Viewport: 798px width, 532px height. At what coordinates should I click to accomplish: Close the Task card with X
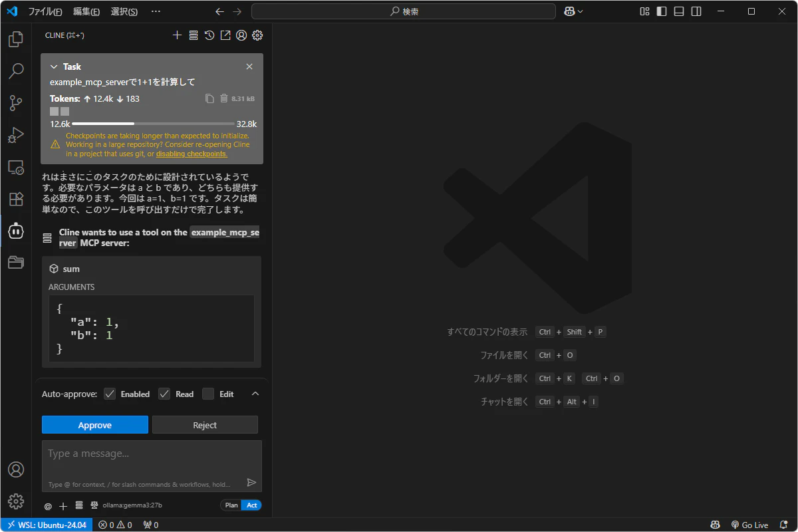click(249, 66)
